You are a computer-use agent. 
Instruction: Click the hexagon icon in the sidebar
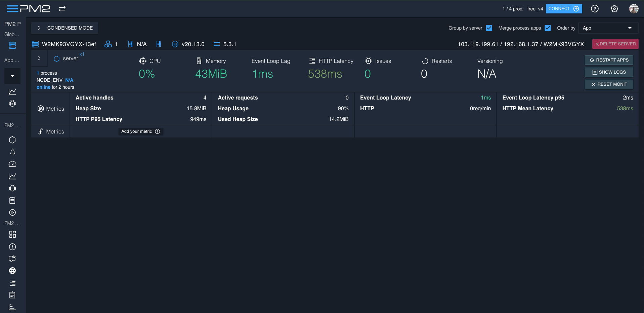point(12,140)
